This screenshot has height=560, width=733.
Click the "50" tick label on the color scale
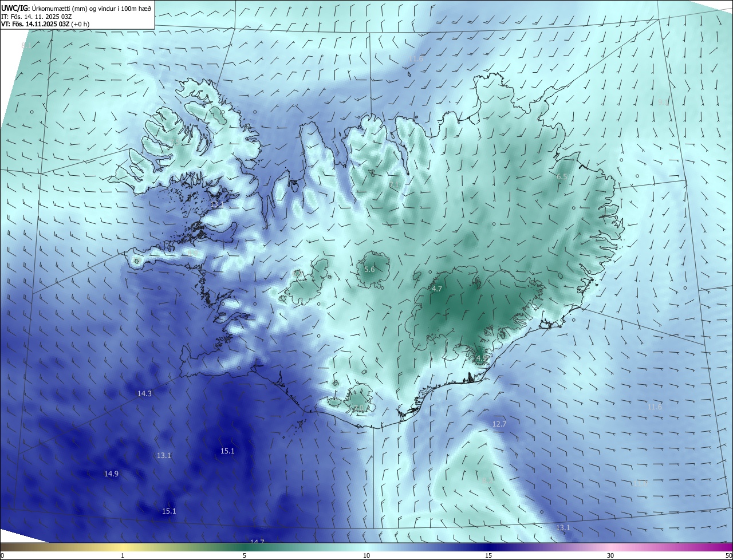point(728,555)
